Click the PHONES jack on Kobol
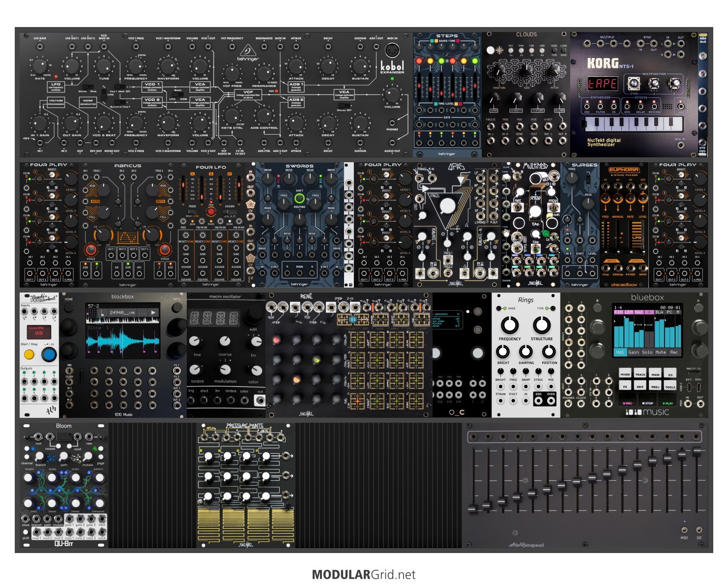This screenshot has height=585, width=728. (392, 122)
